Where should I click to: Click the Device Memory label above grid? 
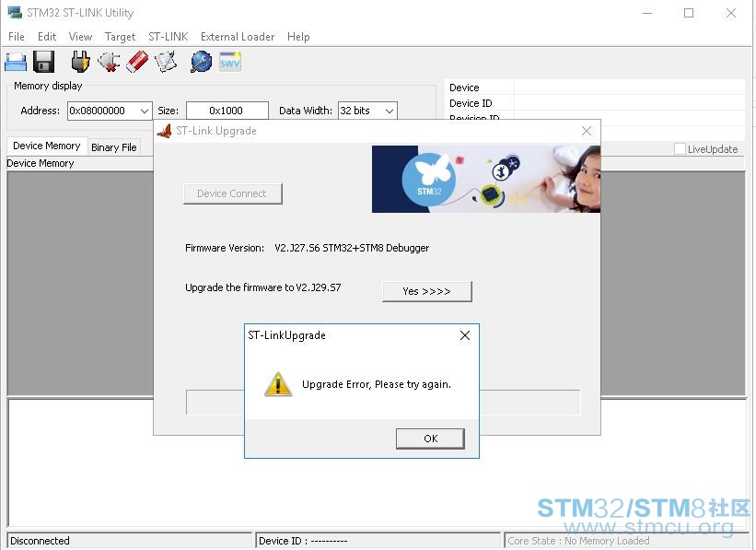(40, 164)
